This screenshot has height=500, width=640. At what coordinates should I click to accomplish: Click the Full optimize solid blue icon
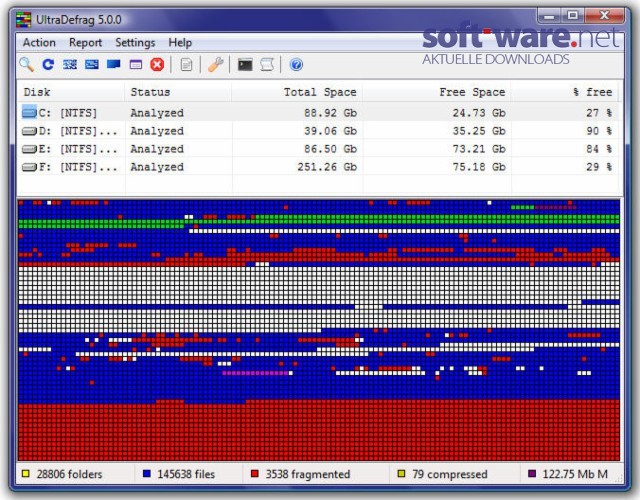coord(113,64)
